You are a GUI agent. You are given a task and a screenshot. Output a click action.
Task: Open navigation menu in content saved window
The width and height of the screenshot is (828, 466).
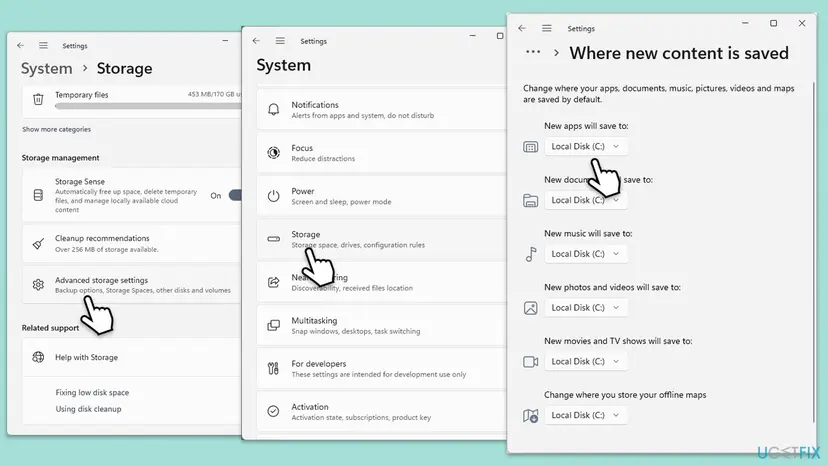point(547,28)
